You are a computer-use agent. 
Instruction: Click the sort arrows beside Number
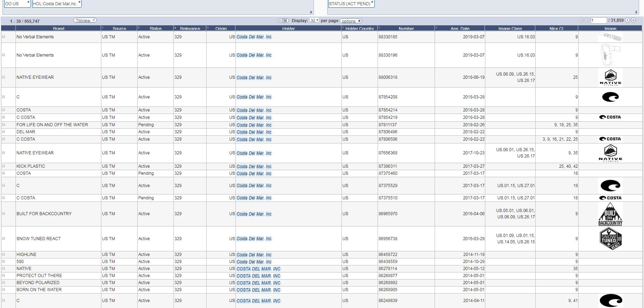pos(379,28)
